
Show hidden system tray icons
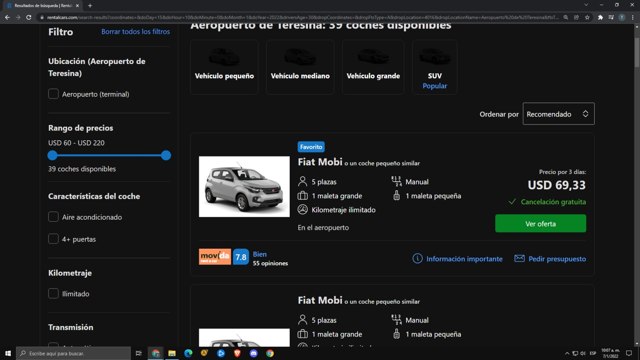(567, 353)
